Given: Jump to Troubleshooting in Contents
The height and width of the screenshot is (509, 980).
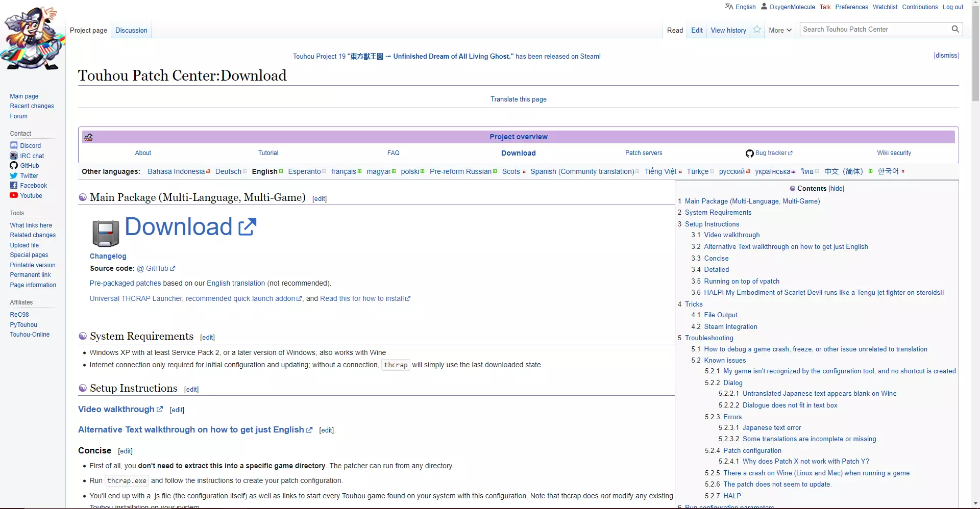Looking at the screenshot, I should [709, 338].
